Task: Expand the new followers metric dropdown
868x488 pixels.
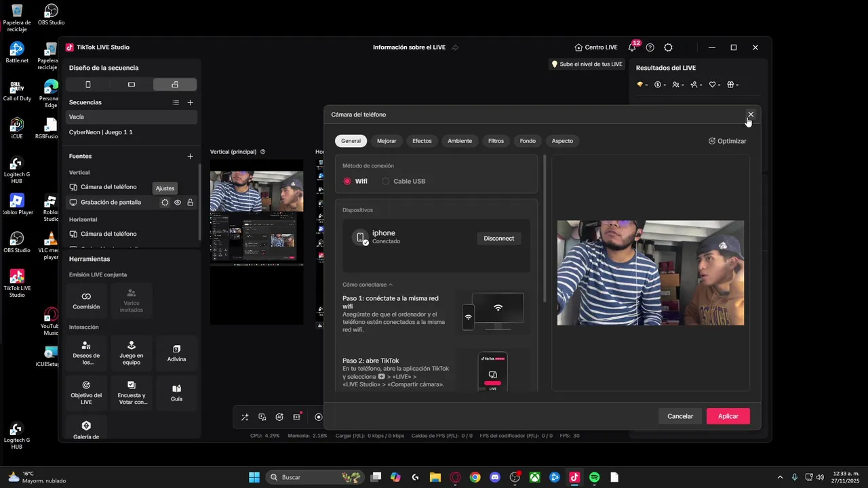Action: [x=696, y=85]
